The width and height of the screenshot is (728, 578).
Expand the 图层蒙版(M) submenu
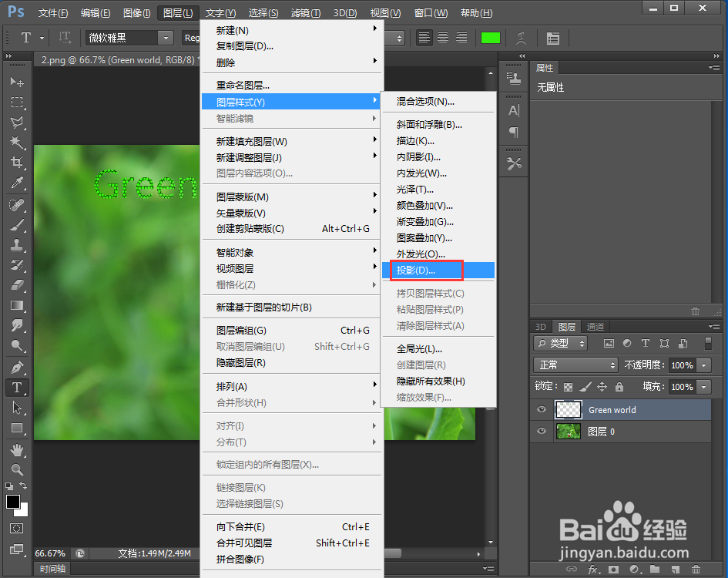[291, 197]
